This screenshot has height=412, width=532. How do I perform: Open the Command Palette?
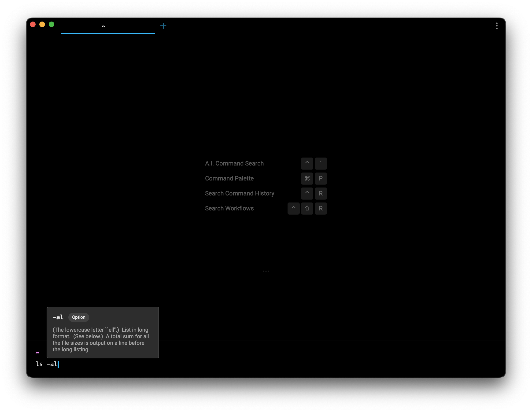pyautogui.click(x=229, y=178)
